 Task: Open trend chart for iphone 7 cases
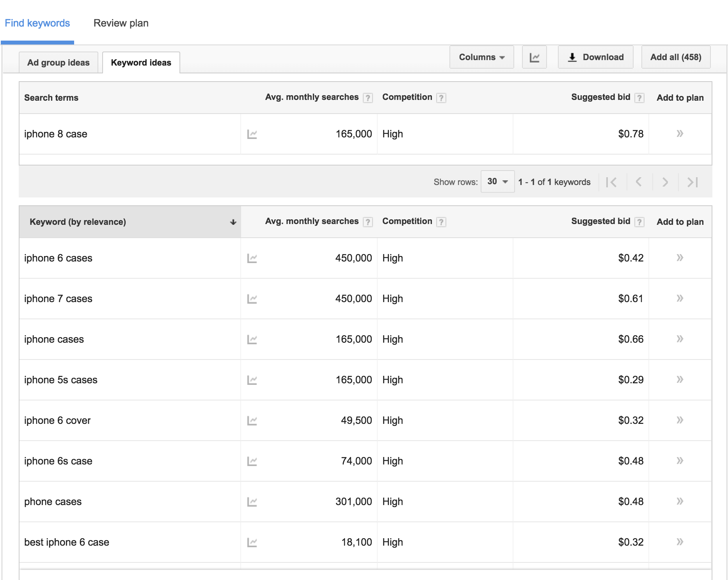click(x=252, y=299)
